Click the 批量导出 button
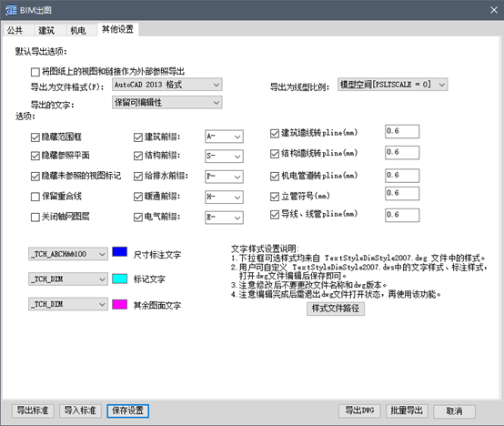This screenshot has height=426, width=504. (x=407, y=411)
